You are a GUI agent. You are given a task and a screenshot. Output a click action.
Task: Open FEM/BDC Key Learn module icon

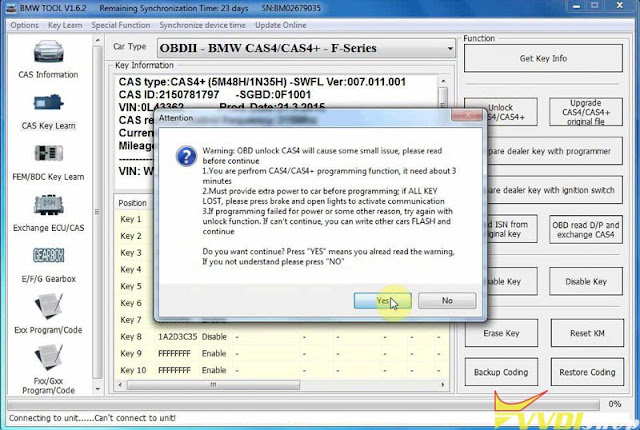[x=48, y=153]
